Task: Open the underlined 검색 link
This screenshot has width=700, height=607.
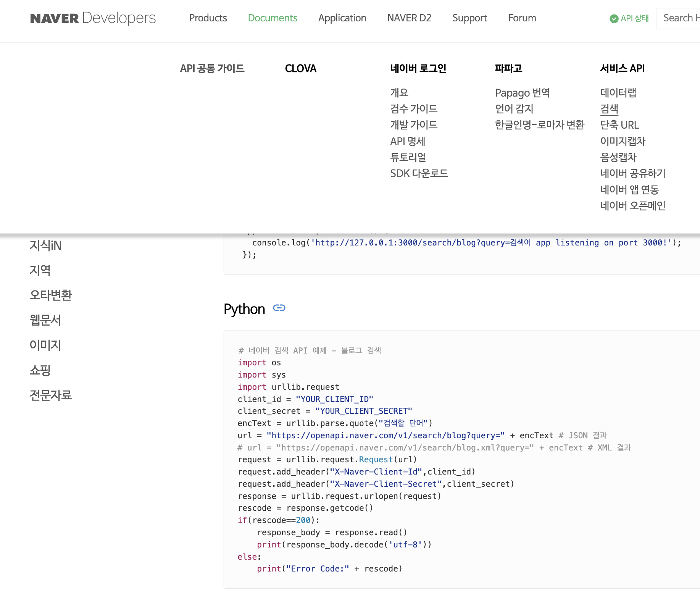Action: [x=609, y=109]
